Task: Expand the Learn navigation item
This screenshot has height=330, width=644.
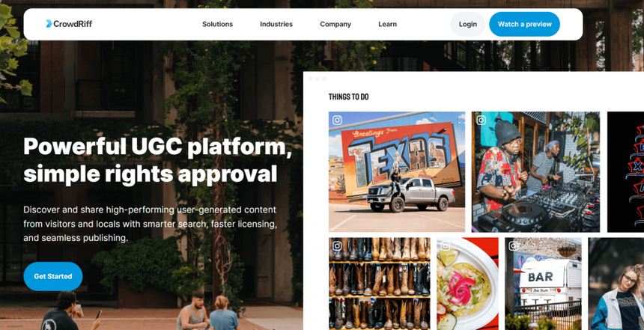Action: [387, 24]
